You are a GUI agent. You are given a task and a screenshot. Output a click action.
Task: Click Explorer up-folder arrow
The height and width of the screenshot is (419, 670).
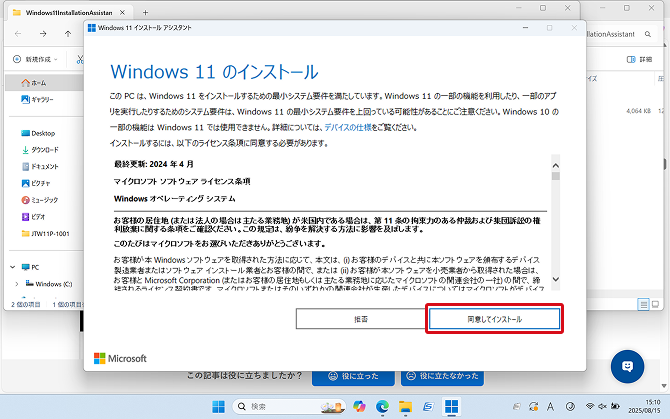tap(68, 34)
